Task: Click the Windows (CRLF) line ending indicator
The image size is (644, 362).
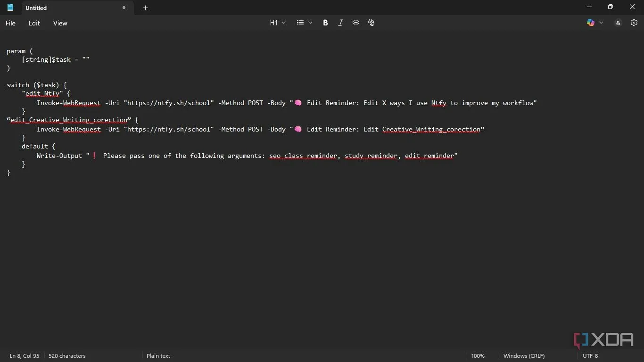Action: [524, 356]
